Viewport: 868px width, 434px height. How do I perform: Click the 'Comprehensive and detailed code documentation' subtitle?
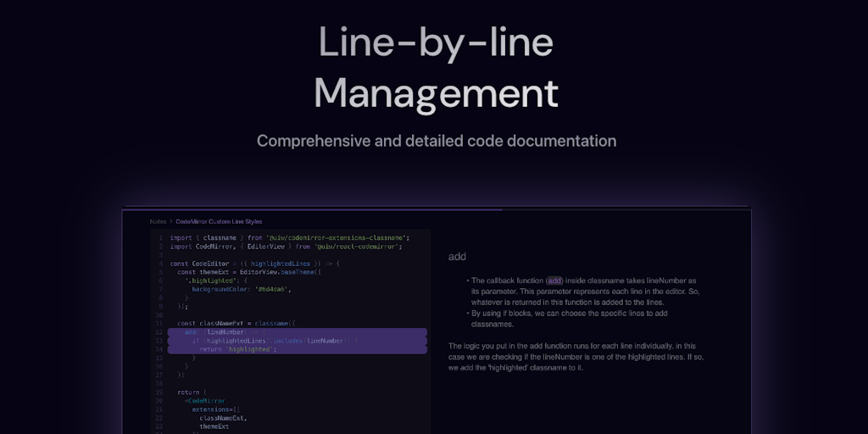(x=437, y=141)
